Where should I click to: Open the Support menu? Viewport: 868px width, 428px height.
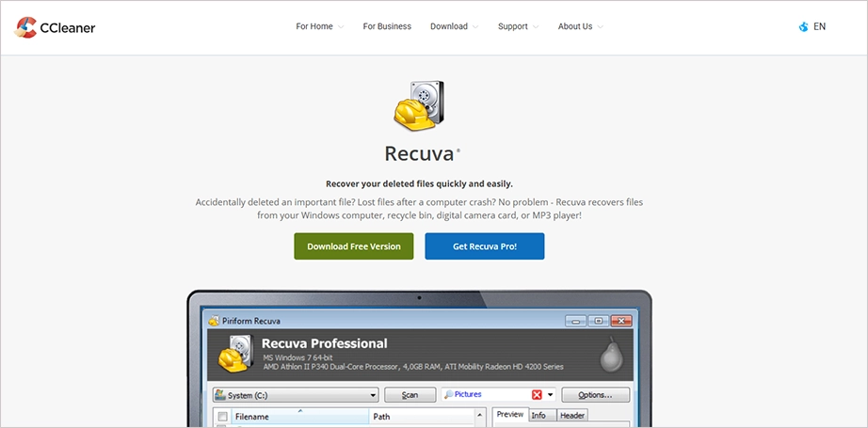coord(512,26)
